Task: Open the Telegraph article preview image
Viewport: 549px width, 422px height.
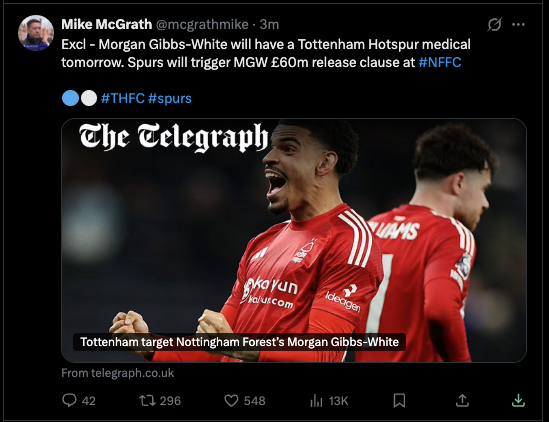Action: (x=294, y=240)
